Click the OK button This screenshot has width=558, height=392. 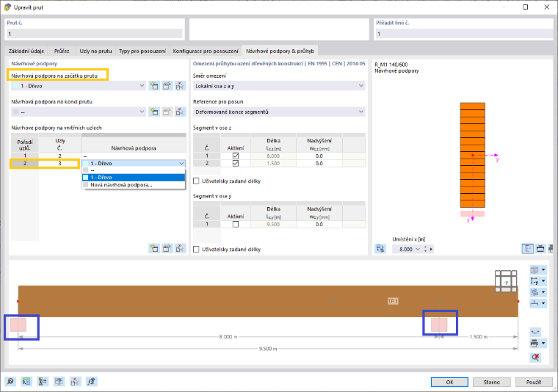click(449, 382)
